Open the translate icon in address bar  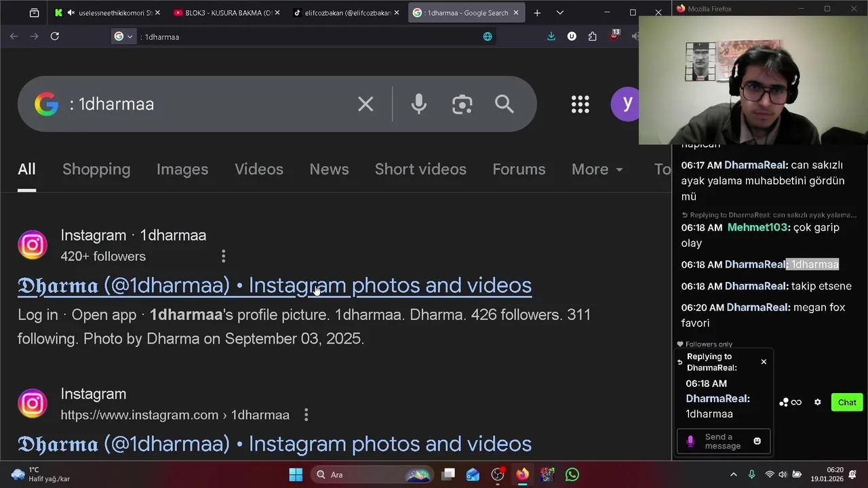tap(487, 37)
